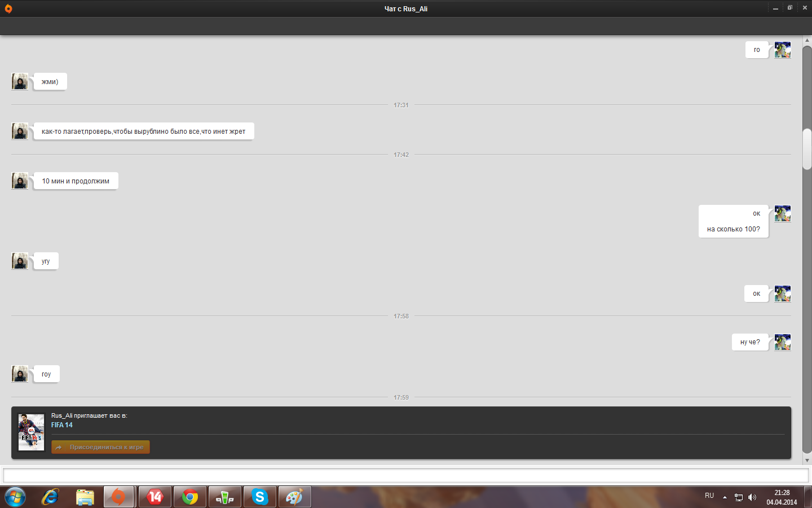Open Google Chrome from taskbar
This screenshot has width=812, height=508.
tap(190, 497)
